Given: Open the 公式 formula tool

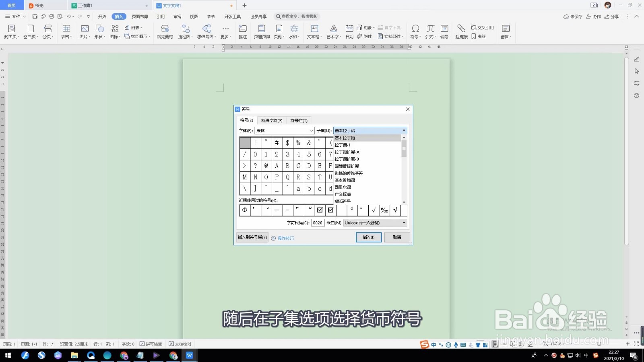Looking at the screenshot, I should [431, 31].
